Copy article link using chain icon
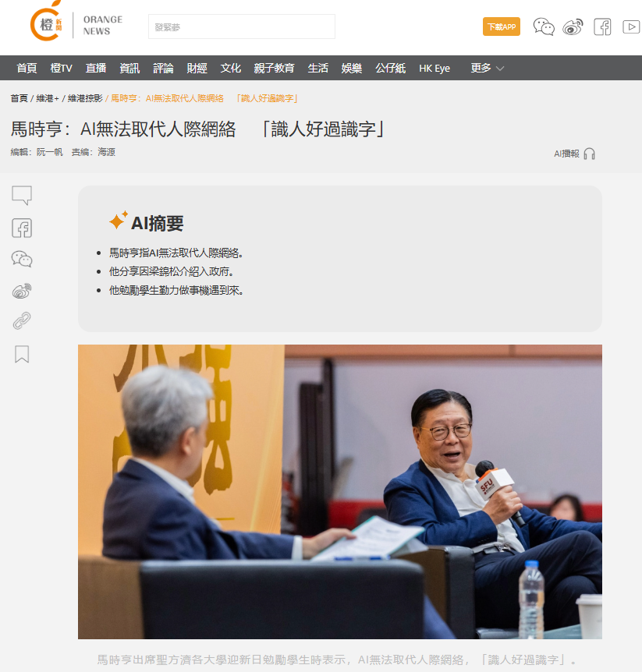Viewport: 642px width, 672px height. (22, 320)
